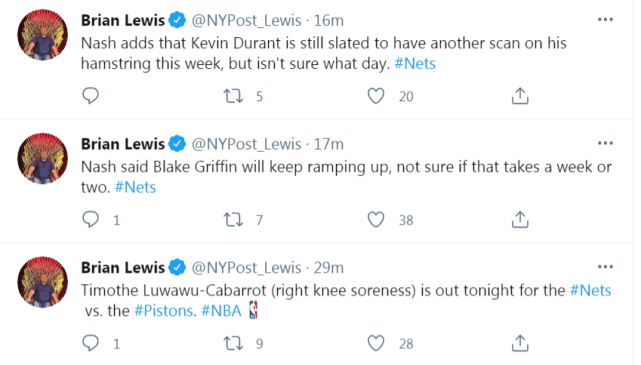Open the #Pistons hashtag link
This screenshot has width=641, height=365.
tap(164, 311)
